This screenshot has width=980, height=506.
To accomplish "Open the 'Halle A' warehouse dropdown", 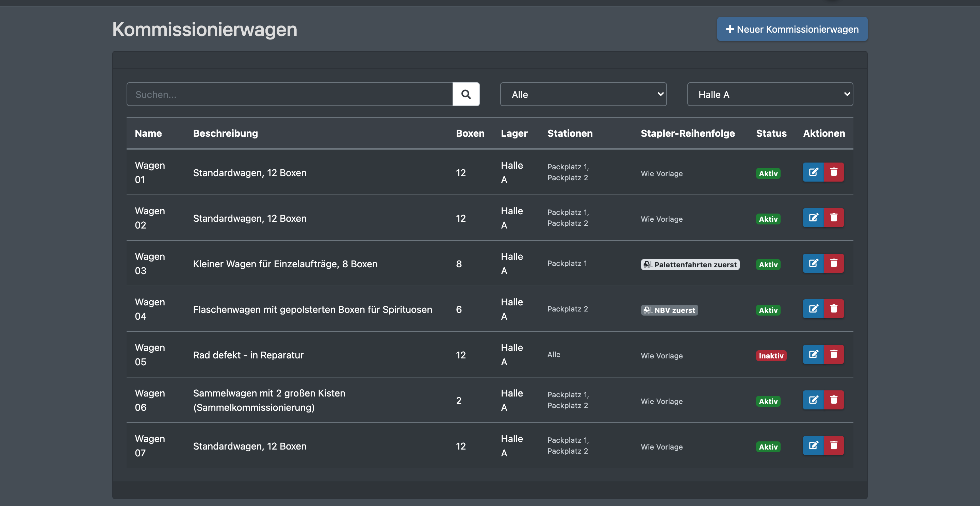I will click(770, 94).
